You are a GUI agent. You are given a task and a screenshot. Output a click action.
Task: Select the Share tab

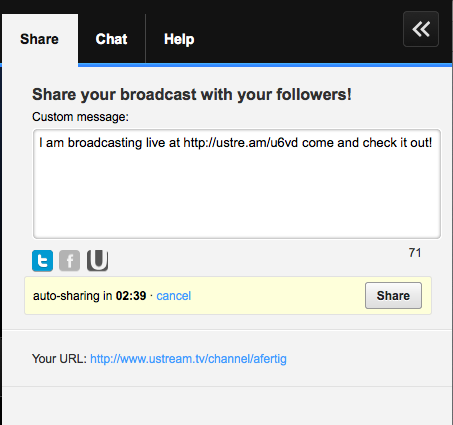click(40, 39)
